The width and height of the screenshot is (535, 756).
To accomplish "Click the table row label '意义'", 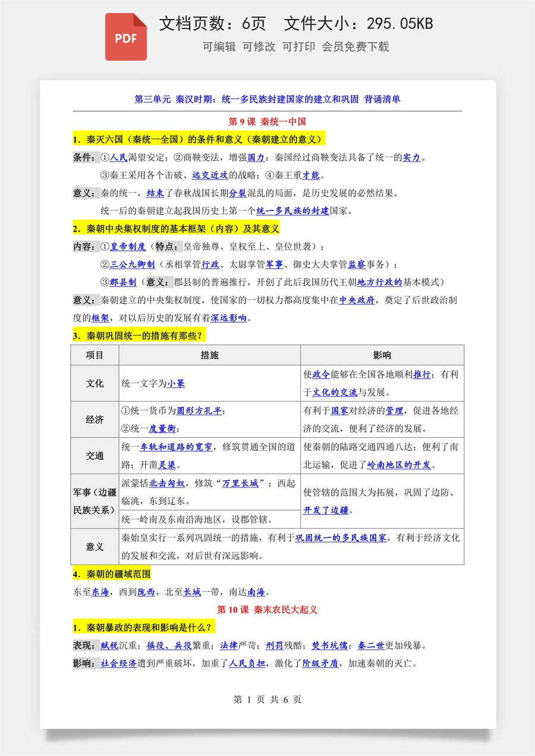I will 95,546.
